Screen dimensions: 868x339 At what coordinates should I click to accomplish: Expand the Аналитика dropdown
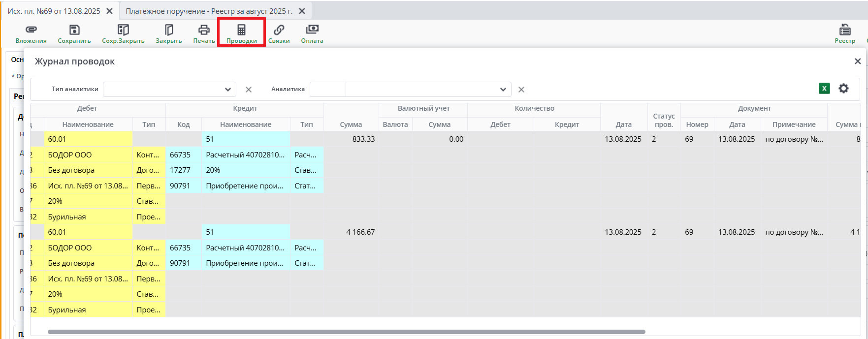click(x=503, y=90)
